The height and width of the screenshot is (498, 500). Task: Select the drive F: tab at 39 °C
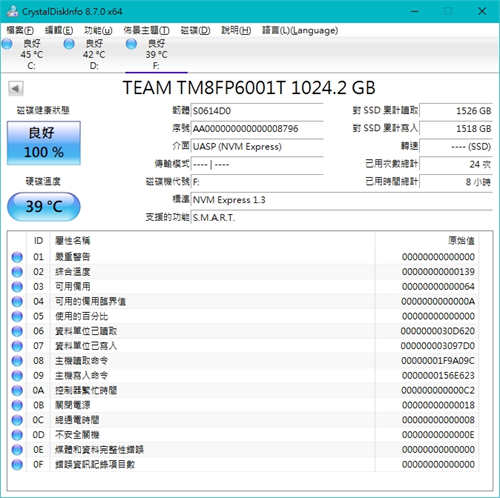pyautogui.click(x=156, y=54)
